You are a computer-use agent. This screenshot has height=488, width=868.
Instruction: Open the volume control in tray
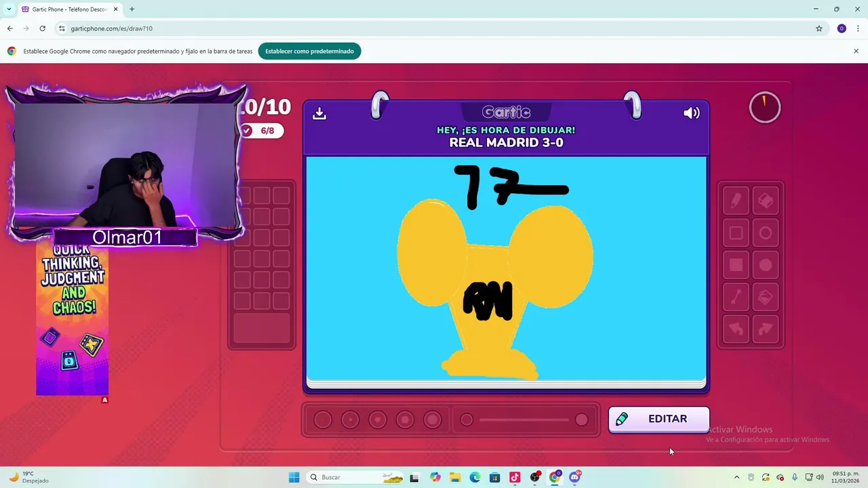[820, 477]
